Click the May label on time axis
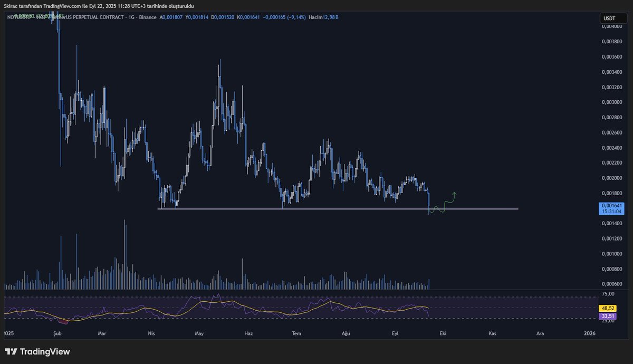The image size is (633, 364). click(199, 333)
